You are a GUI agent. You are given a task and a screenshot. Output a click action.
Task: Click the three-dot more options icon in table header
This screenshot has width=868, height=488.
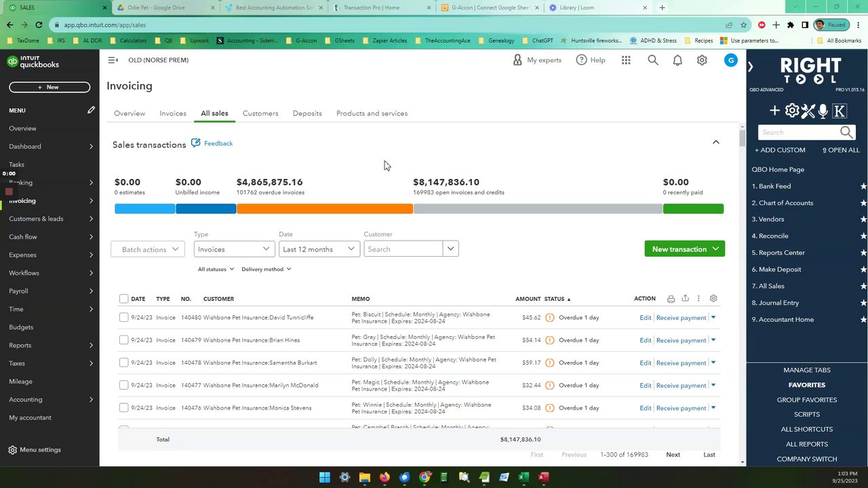click(698, 299)
